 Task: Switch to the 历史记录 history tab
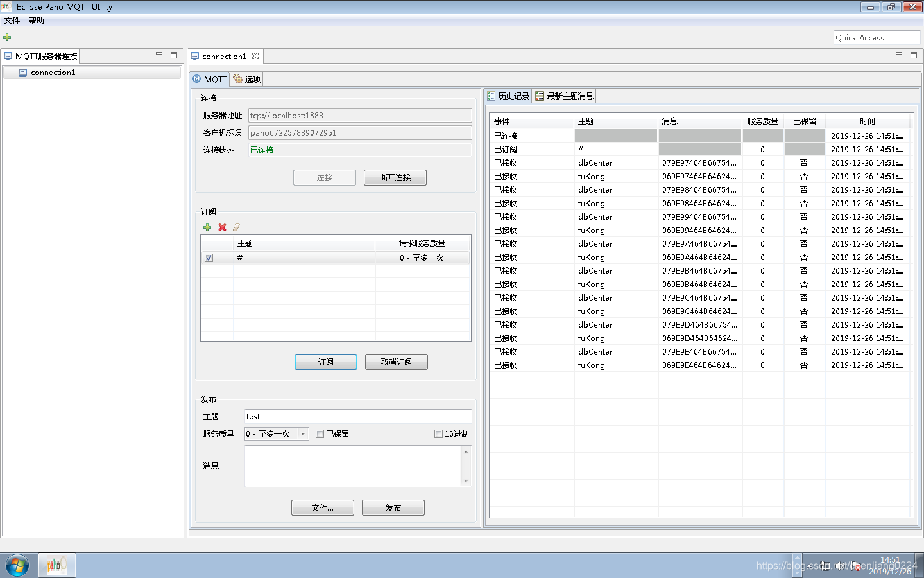pyautogui.click(x=508, y=96)
